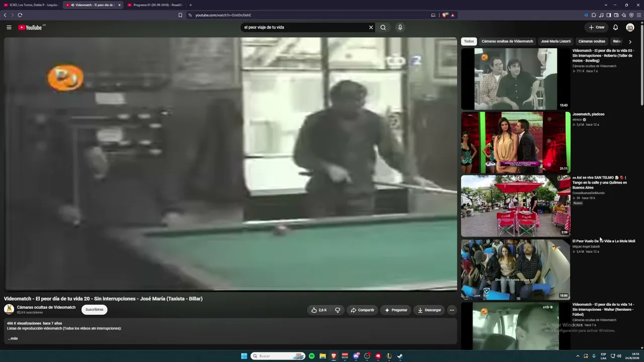Open Discord from the taskbar
644x362 pixels.
356,356
